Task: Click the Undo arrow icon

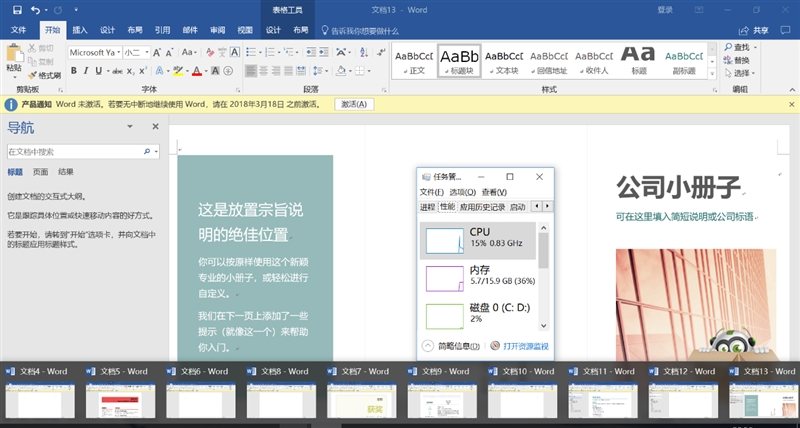Action: coord(34,9)
